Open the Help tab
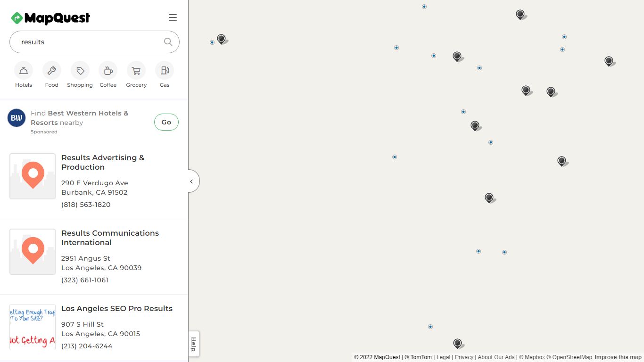This screenshot has width=644, height=362. click(194, 344)
